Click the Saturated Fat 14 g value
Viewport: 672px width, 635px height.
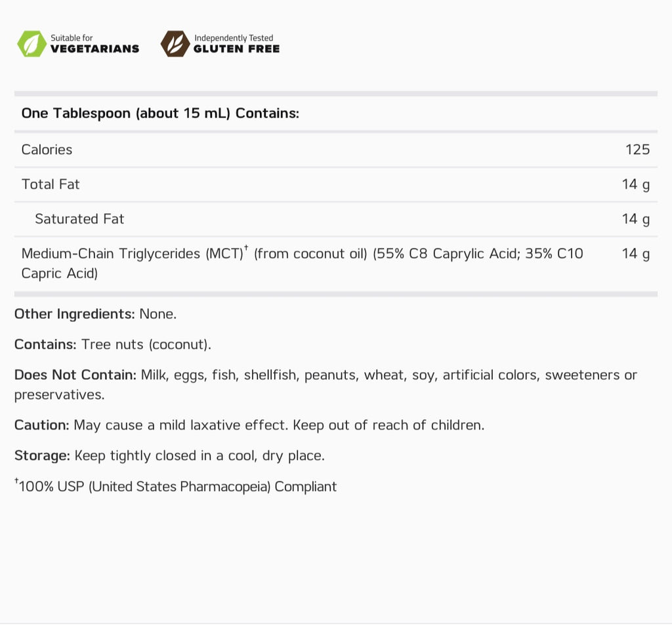[635, 219]
